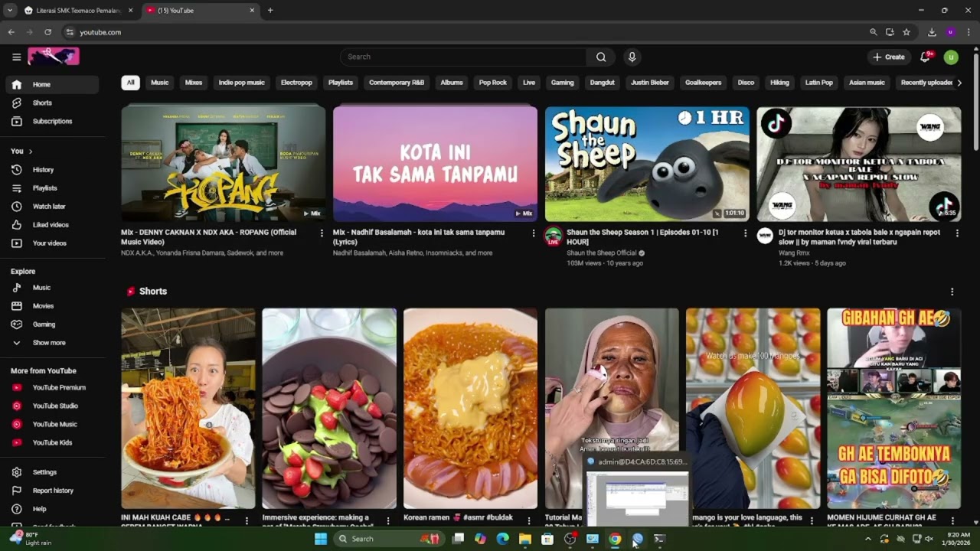This screenshot has width=980, height=551.
Task: Open Movies under Explore
Action: (x=52, y=306)
